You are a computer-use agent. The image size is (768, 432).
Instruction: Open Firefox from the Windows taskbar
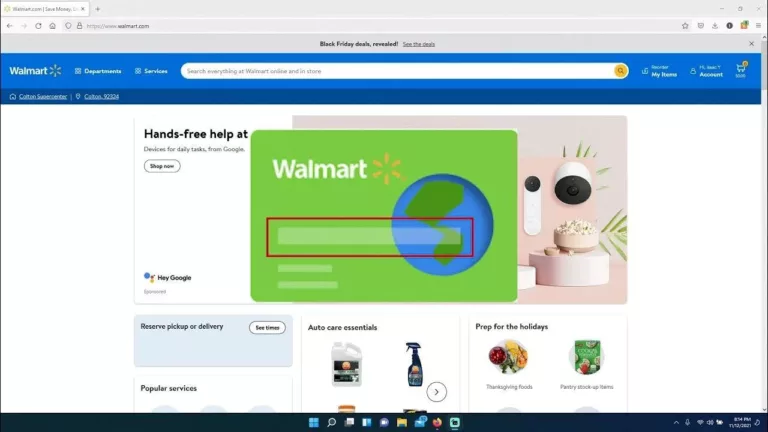tap(437, 423)
